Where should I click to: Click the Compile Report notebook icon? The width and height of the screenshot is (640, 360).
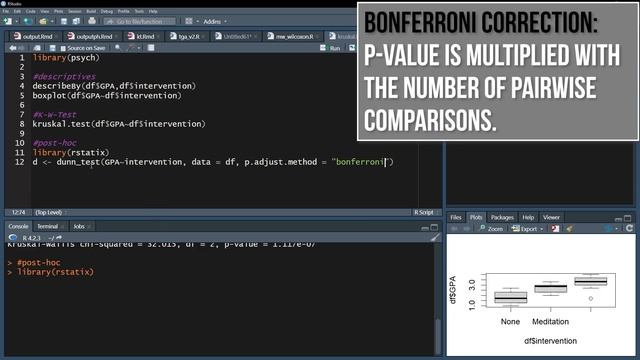[151, 48]
